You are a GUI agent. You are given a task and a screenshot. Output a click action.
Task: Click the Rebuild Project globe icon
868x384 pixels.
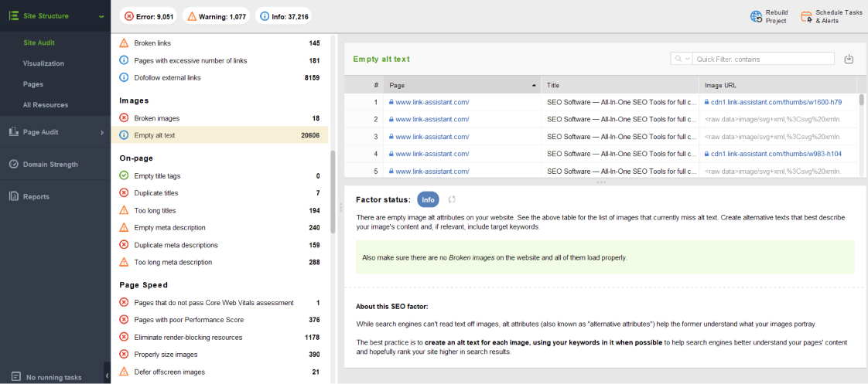coord(756,16)
